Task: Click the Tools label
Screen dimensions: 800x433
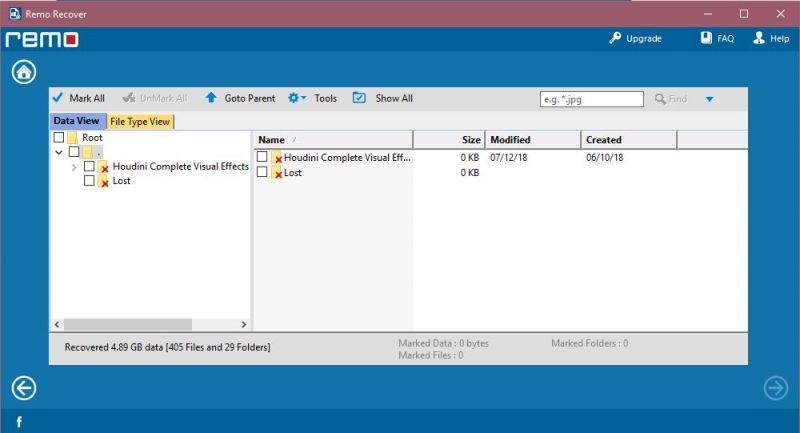Action: point(326,98)
